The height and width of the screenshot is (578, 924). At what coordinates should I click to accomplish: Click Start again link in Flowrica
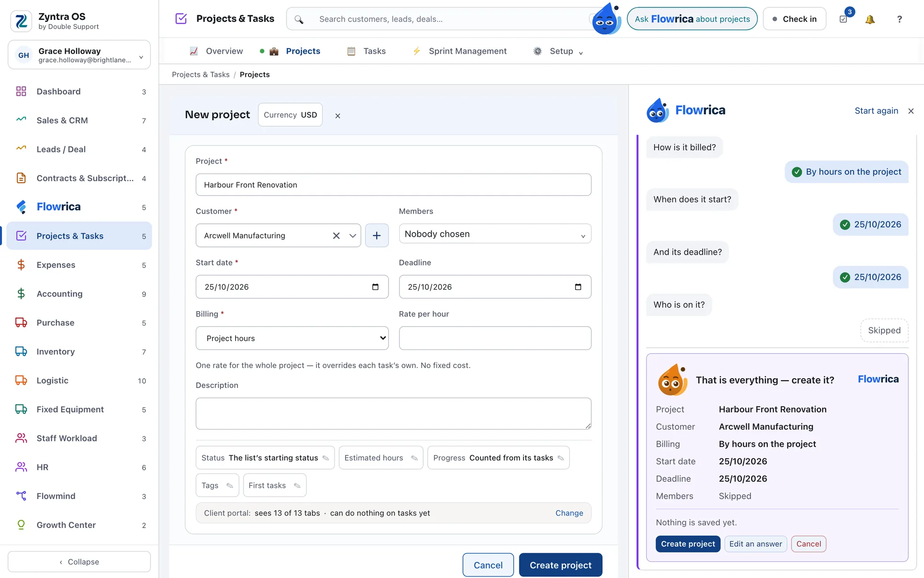coord(876,111)
